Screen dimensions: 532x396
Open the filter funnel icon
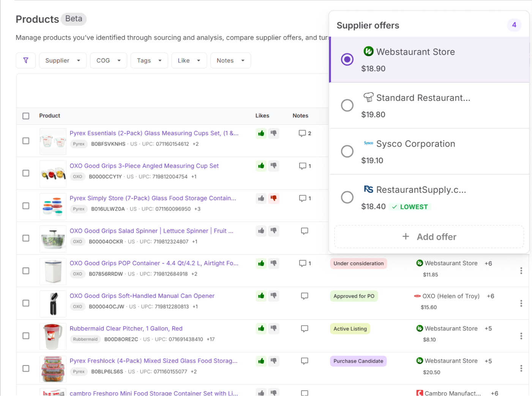tap(26, 60)
